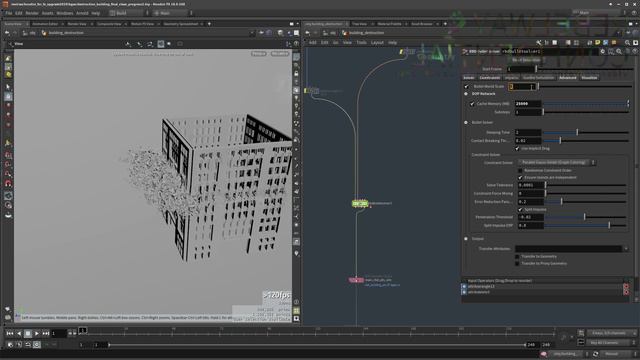The height and width of the screenshot is (360, 640).
Task: Open the Constraint Solver type dropdown
Action: 557,162
